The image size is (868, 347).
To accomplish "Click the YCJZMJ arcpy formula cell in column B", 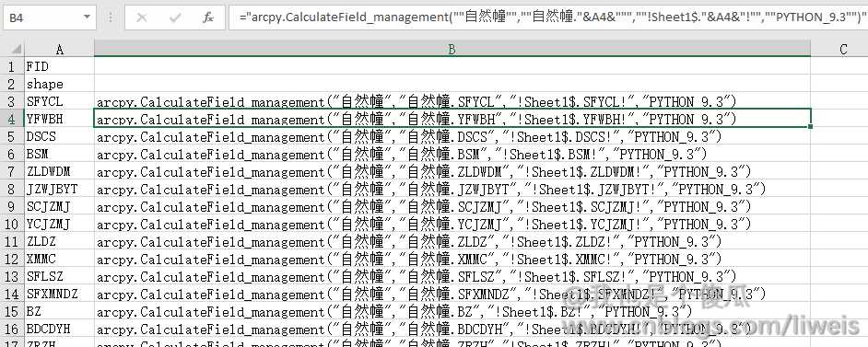I will click(452, 224).
